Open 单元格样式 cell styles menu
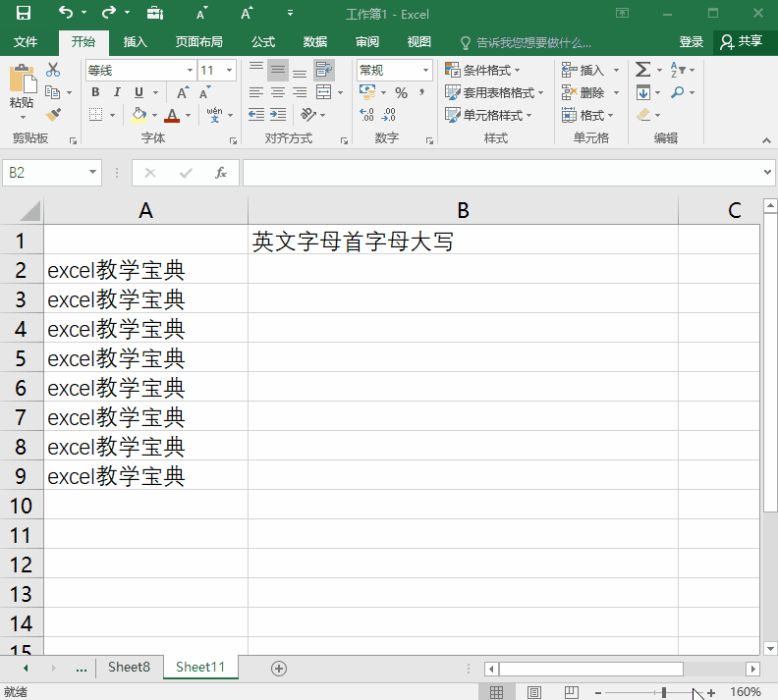 [488, 115]
